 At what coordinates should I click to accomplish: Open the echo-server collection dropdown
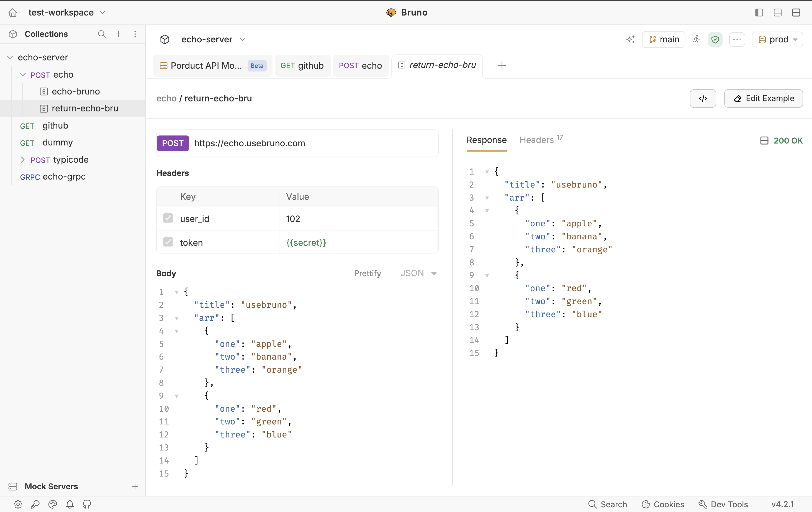(213, 39)
